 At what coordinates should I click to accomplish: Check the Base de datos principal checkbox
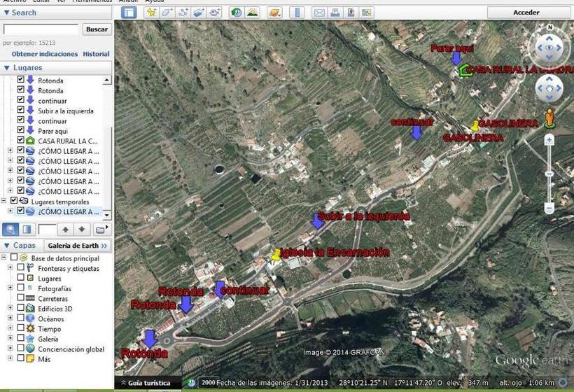(x=14, y=258)
